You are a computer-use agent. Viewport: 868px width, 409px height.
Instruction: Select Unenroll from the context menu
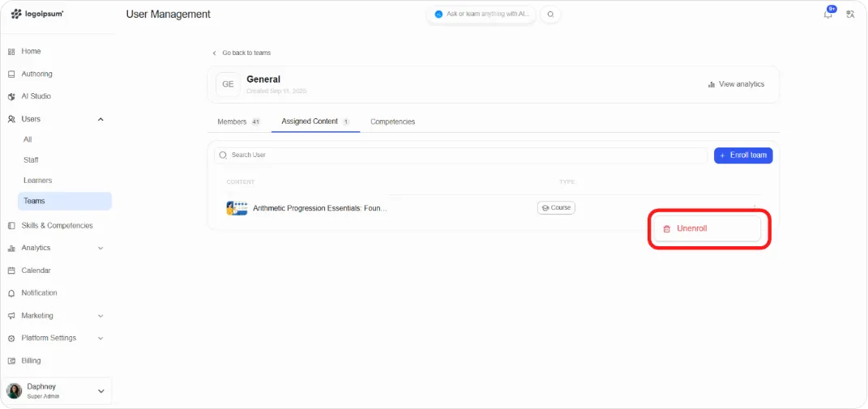(x=708, y=228)
